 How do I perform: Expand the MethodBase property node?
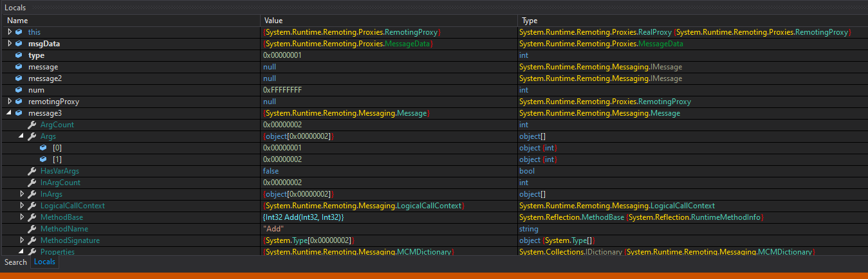pos(22,217)
